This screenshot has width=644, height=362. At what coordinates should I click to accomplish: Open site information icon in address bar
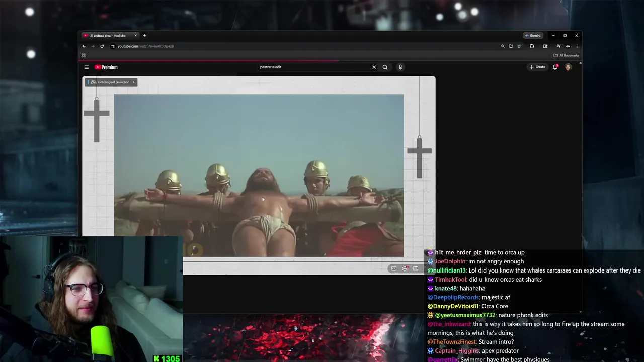pos(113,46)
